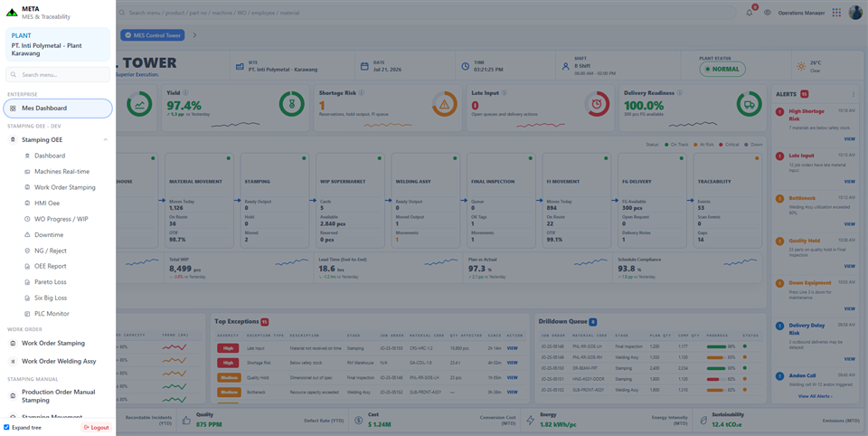Click the Yield info icon

(x=185, y=93)
